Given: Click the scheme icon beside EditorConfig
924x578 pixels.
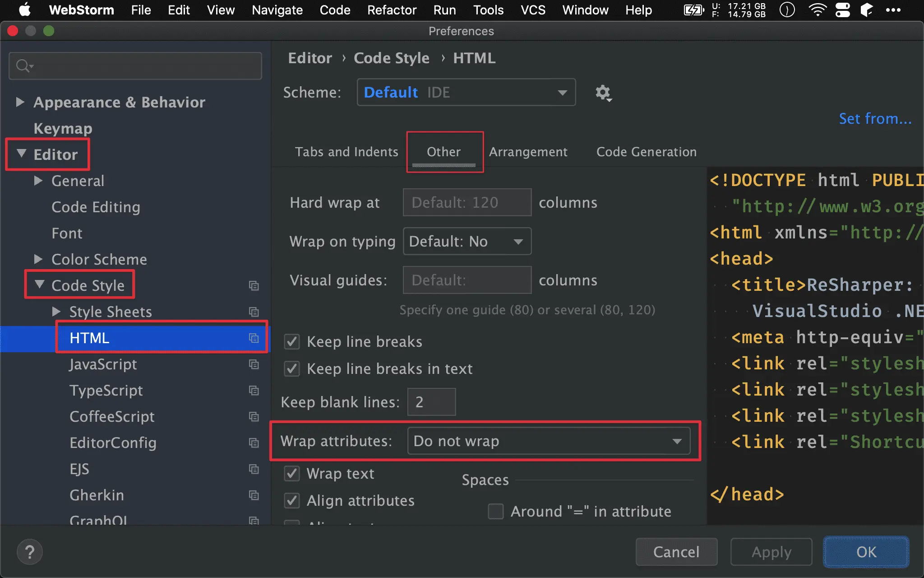Looking at the screenshot, I should 254,443.
